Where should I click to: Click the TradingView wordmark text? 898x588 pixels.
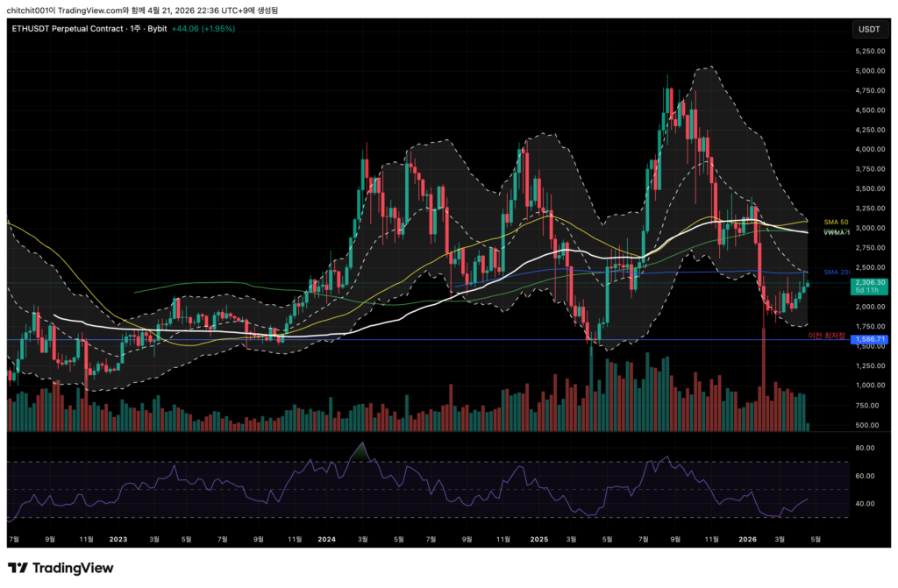[x=74, y=568]
